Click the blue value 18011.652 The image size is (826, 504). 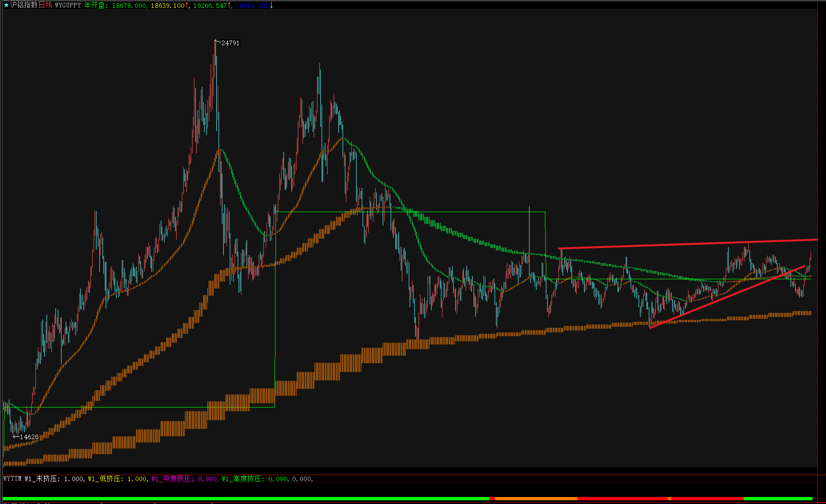(253, 6)
